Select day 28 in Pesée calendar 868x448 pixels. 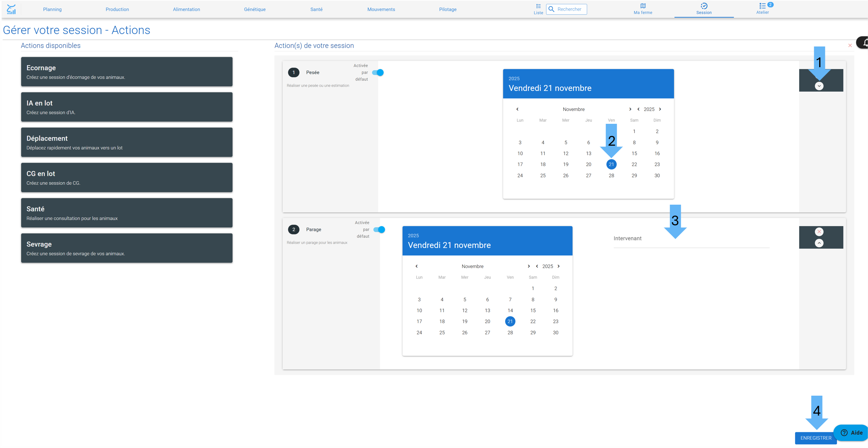(x=611, y=175)
